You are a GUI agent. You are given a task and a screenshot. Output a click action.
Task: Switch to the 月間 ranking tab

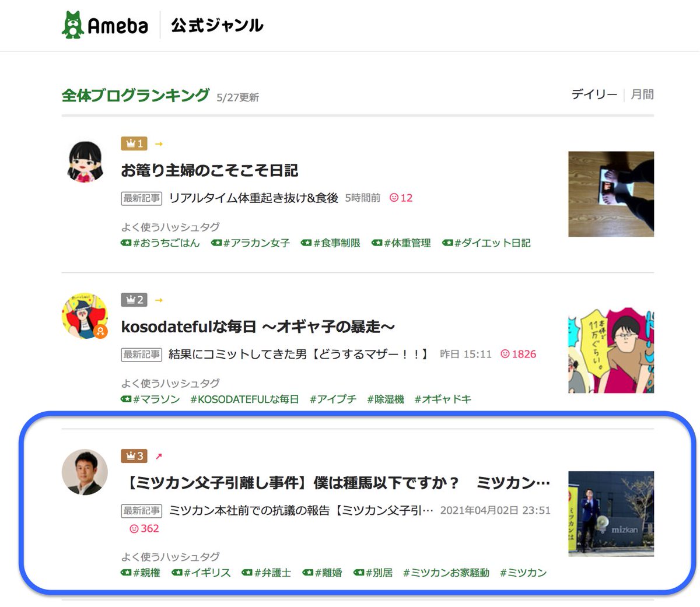[x=642, y=94]
